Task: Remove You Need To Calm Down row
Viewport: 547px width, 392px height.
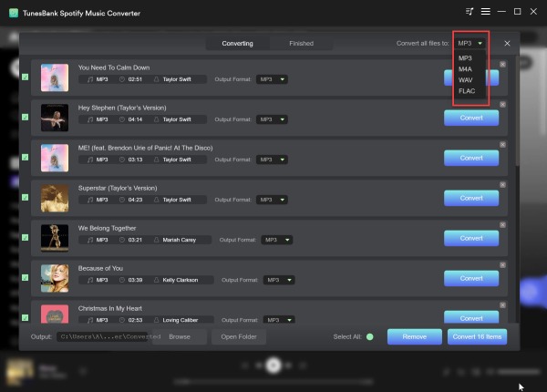Action: coord(502,64)
